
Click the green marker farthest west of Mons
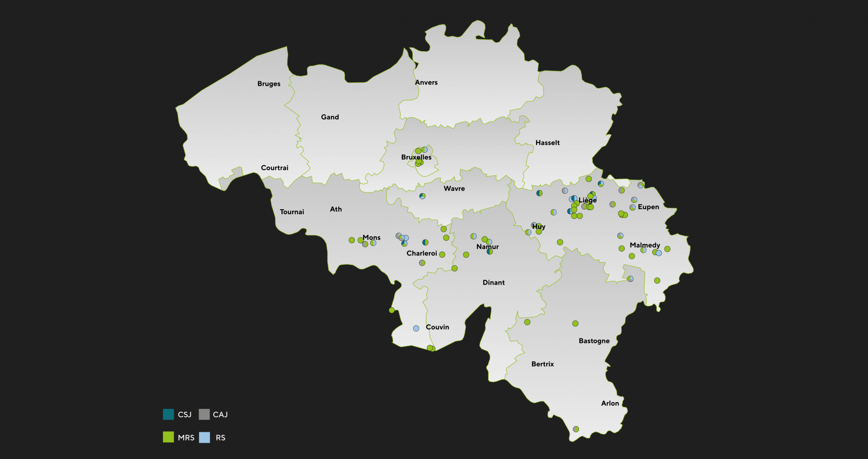click(x=352, y=240)
